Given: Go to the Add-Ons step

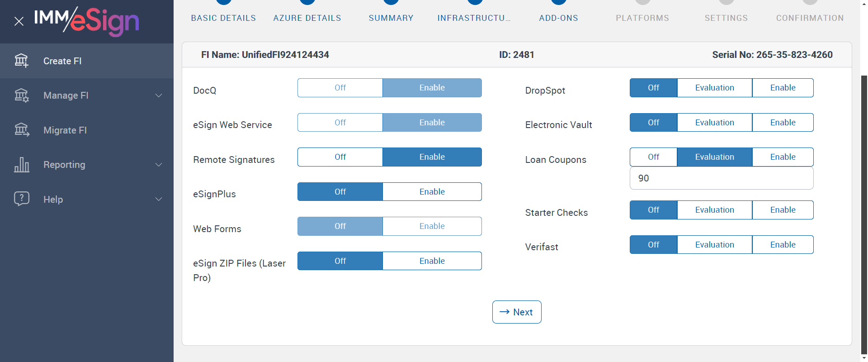Looking at the screenshot, I should pyautogui.click(x=559, y=18).
